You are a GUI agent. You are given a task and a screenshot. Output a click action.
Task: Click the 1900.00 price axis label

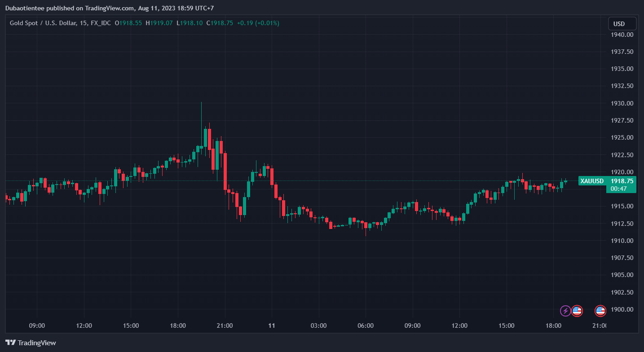click(622, 309)
